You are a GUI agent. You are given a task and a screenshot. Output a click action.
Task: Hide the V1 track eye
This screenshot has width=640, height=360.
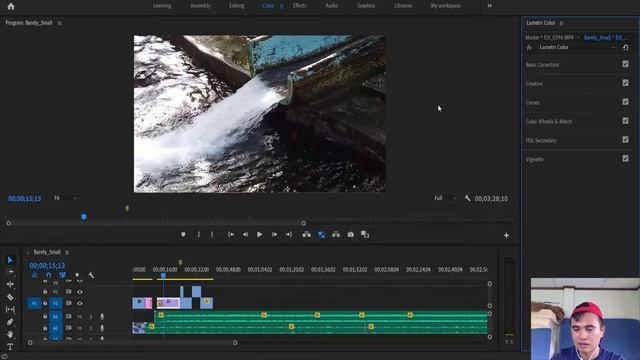coord(80,303)
